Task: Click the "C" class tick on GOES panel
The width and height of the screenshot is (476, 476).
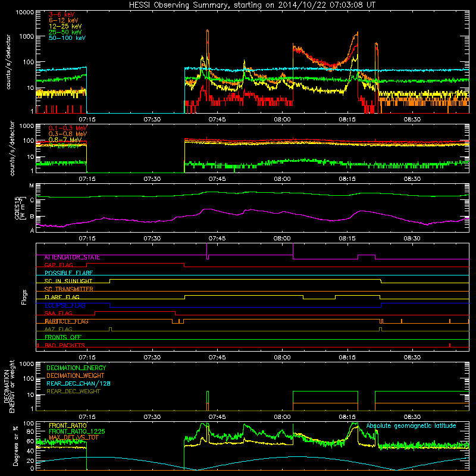Action: point(32,201)
